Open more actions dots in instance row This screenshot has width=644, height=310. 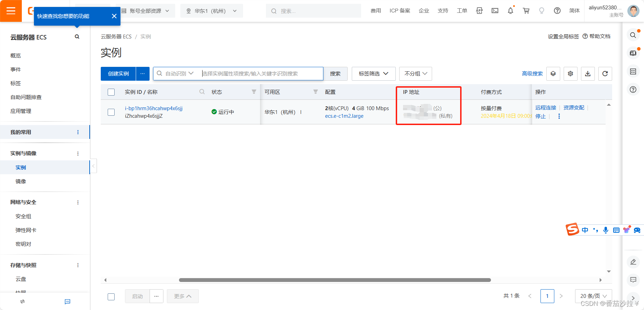tap(559, 116)
